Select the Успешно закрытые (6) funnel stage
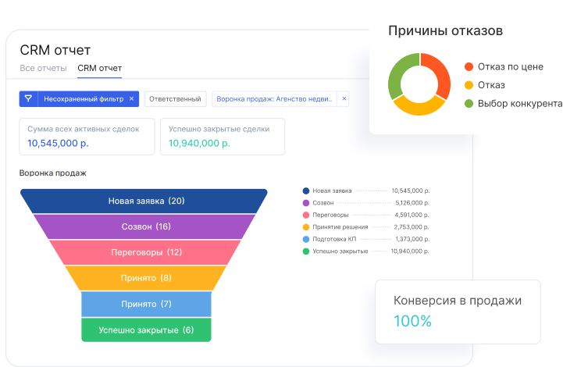Viewport: 588px width, 367px height. tap(146, 330)
